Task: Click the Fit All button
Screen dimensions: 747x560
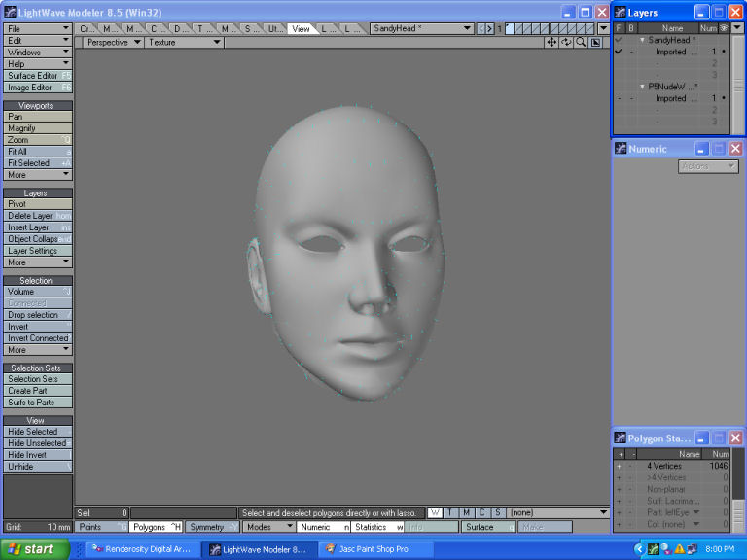Action: pos(38,152)
